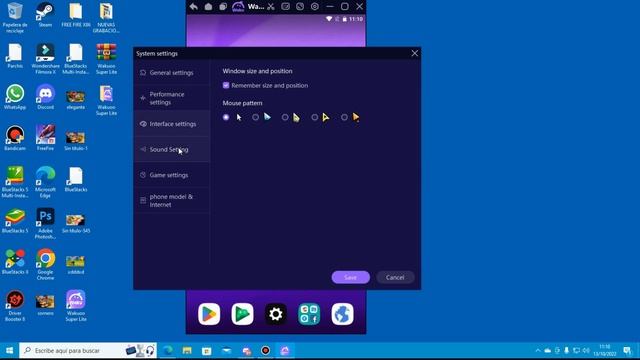Select Bandicam desktop shortcut
The height and width of the screenshot is (360, 640).
(x=15, y=138)
